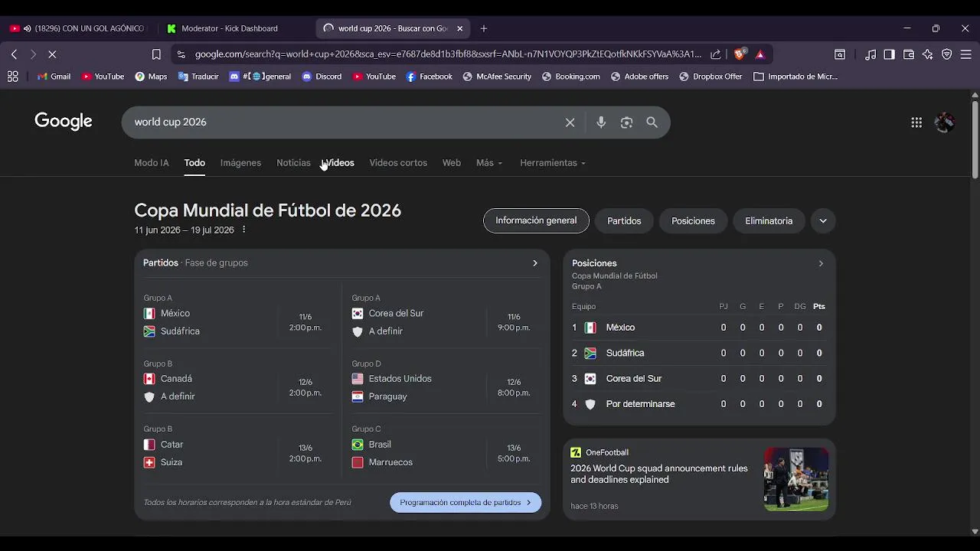Open the Importado de Micr... bookmarks folder

tap(795, 77)
